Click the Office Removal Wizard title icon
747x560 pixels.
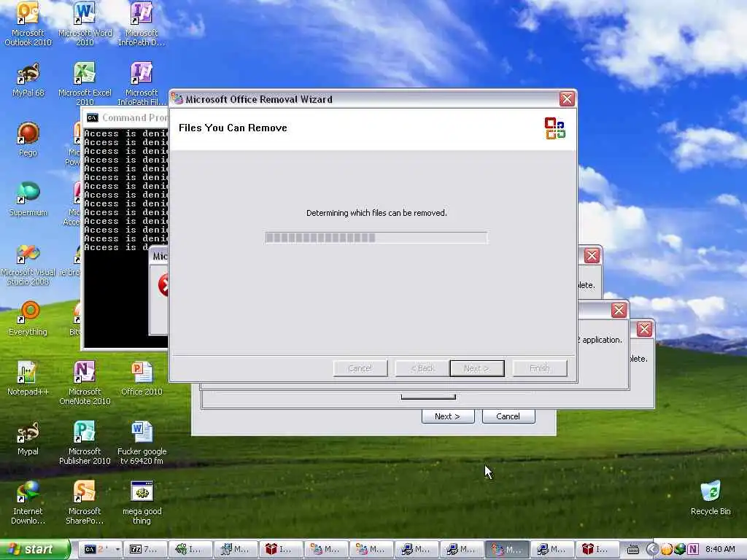(178, 99)
